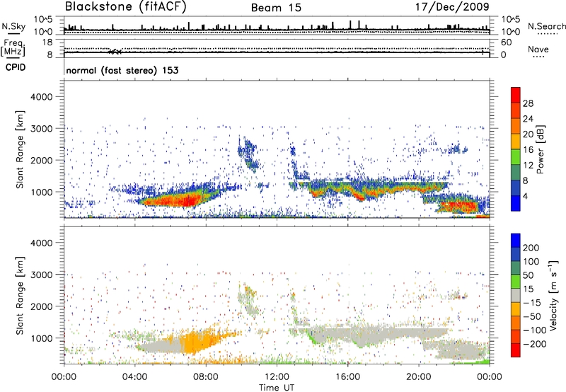Select 'normal (fast stereo) 153' mode text
The height and width of the screenshot is (392, 566).
[122, 70]
